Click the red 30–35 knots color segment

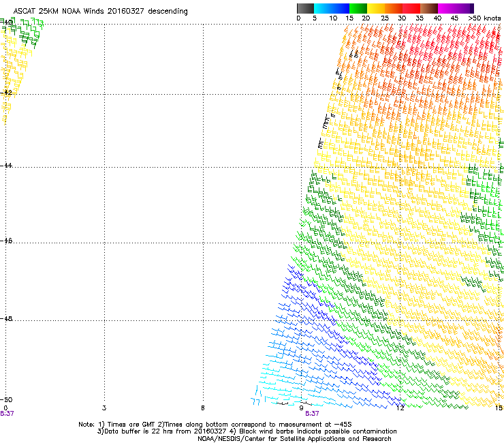(411, 8)
